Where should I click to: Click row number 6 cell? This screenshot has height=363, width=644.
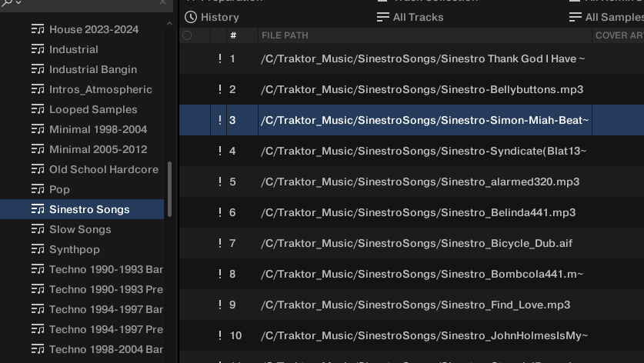pyautogui.click(x=242, y=212)
